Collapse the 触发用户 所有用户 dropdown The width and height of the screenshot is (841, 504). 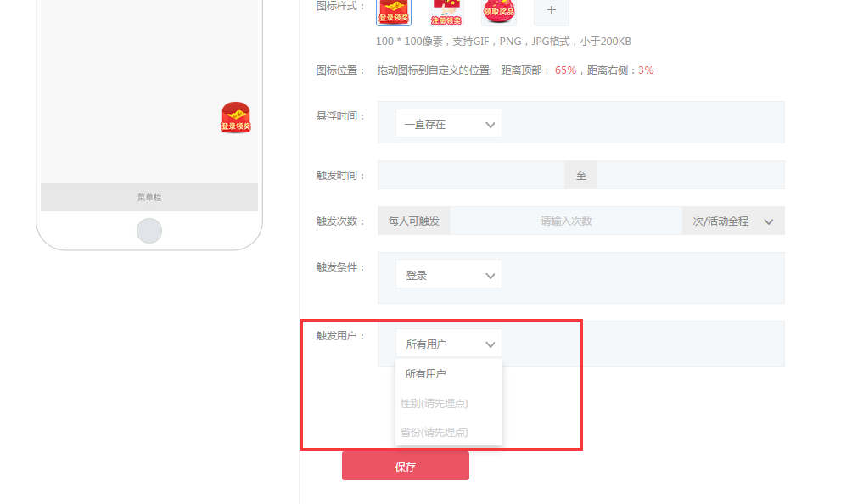448,343
